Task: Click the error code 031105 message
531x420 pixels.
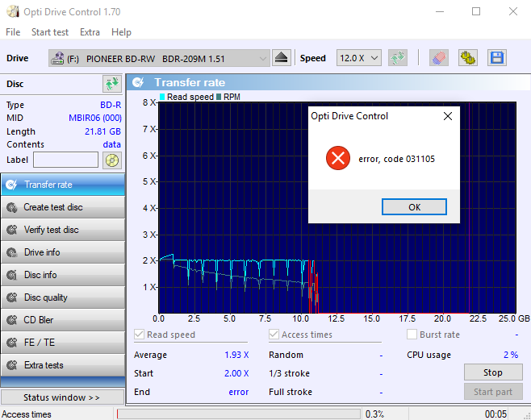Action: coord(396,159)
